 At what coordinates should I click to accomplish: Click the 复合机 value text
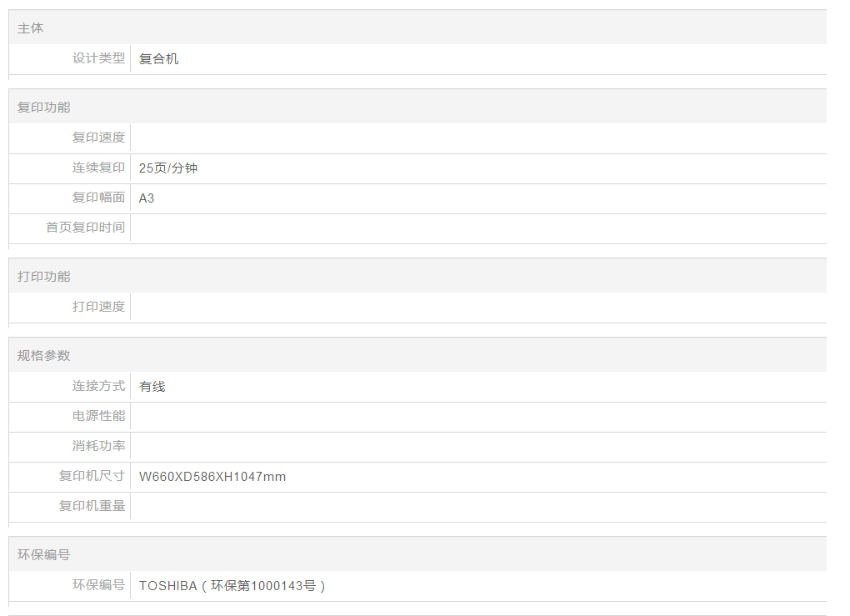[158, 59]
